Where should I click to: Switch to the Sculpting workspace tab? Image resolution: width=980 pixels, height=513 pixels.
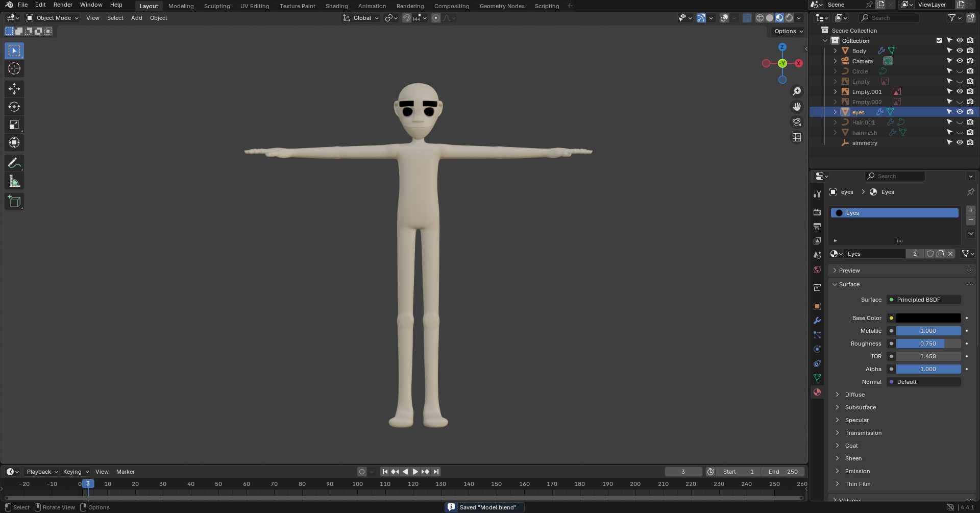(x=216, y=6)
